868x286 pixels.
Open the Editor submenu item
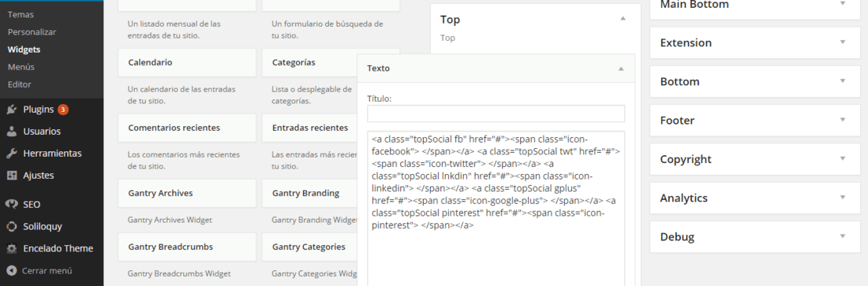coord(20,84)
